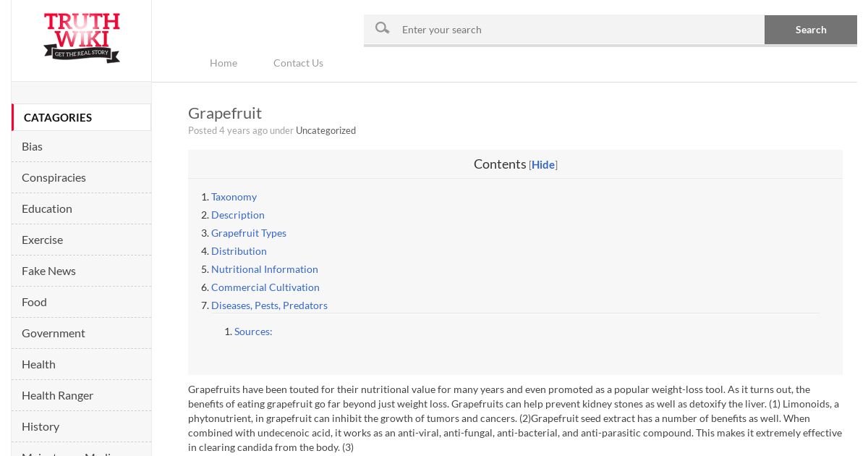Click 'Posted 4 years ago' text

[x=228, y=130]
